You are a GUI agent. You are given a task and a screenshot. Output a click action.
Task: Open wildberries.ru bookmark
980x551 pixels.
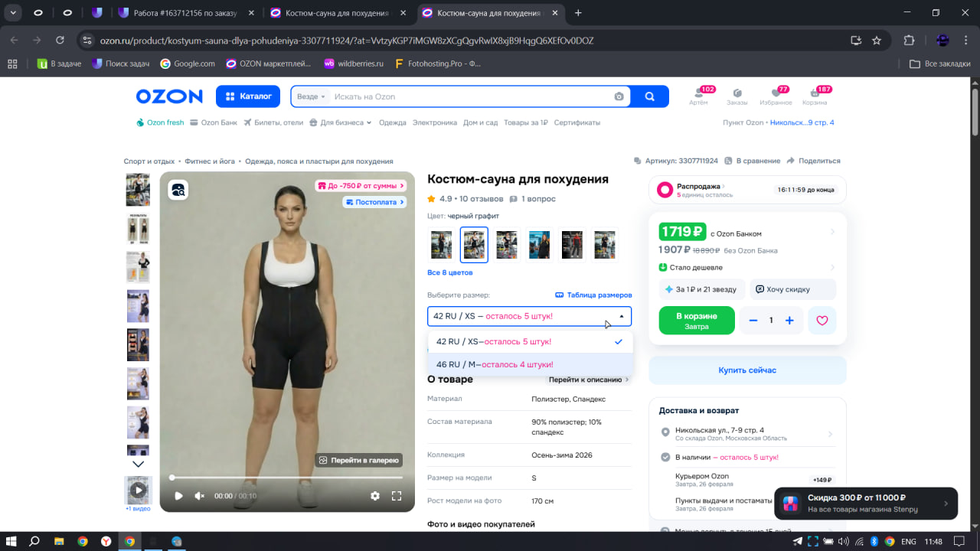(354, 64)
